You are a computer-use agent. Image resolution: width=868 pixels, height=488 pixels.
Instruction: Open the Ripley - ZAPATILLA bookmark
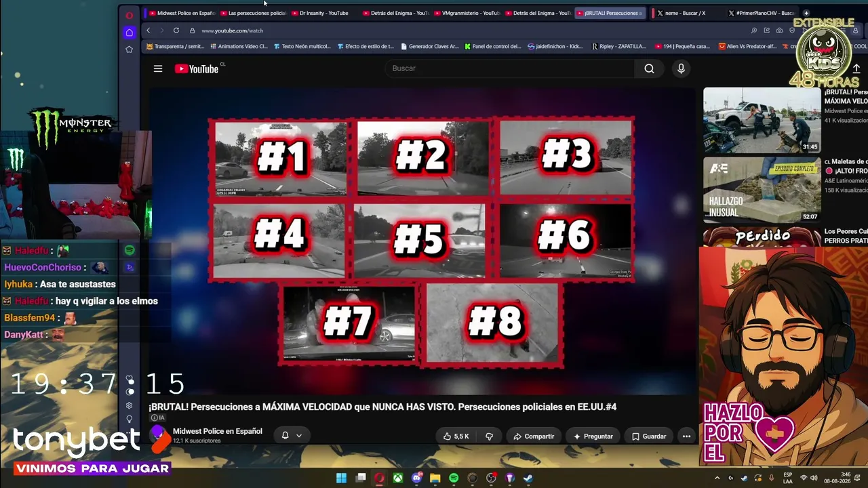point(619,47)
